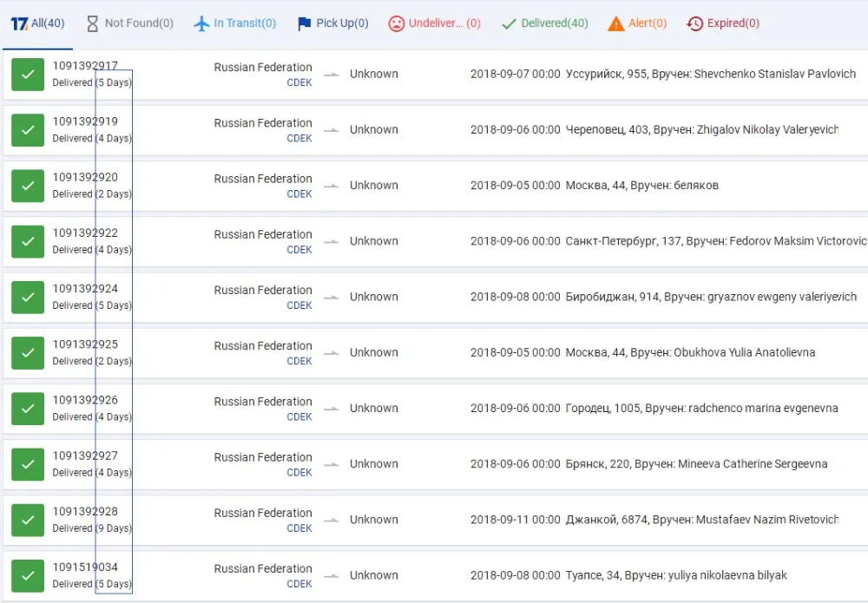Open the Expired(0) tab

coord(722,23)
